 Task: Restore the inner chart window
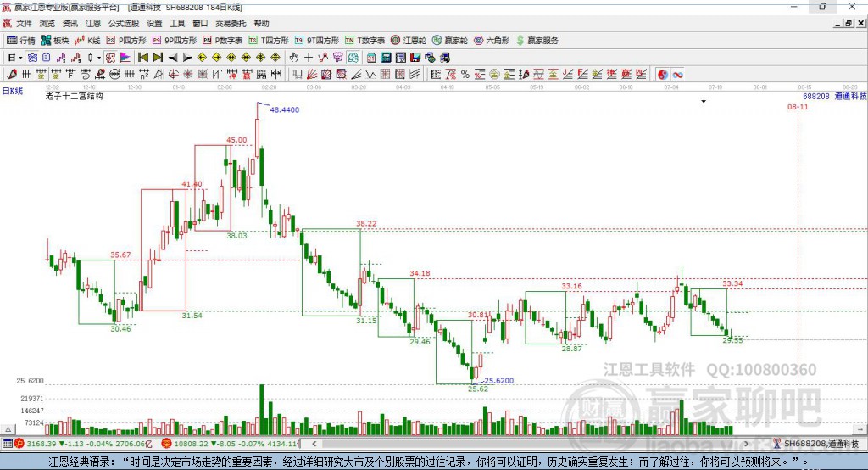tap(849, 23)
